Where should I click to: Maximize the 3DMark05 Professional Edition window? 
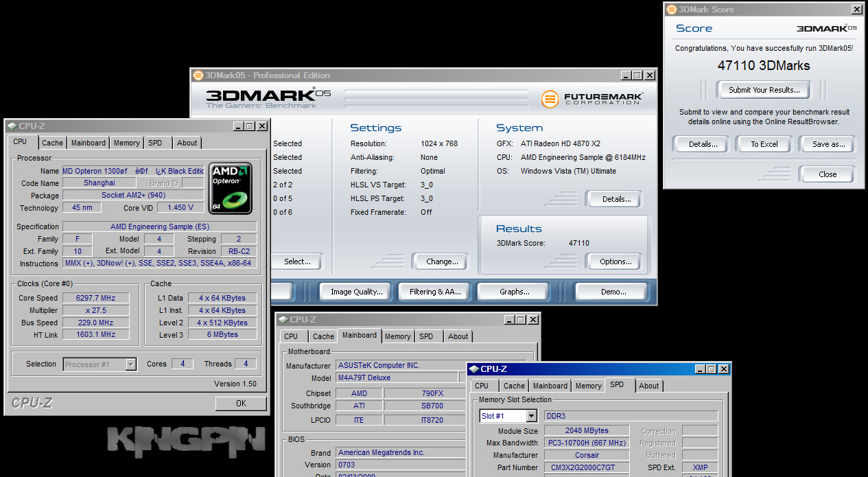click(637, 75)
